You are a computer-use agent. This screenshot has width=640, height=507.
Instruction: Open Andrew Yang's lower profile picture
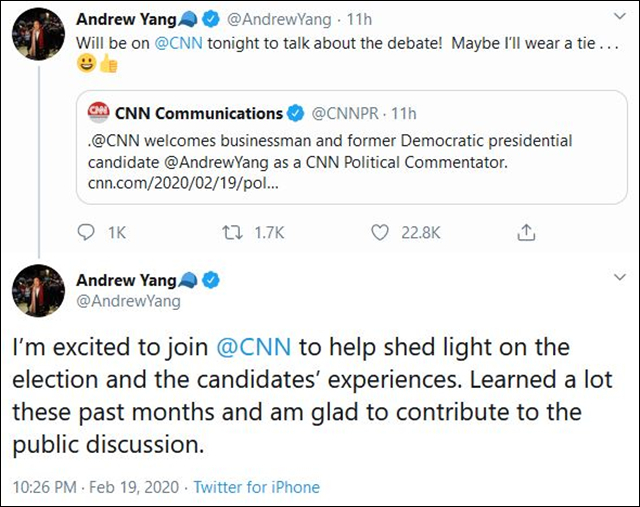37,289
